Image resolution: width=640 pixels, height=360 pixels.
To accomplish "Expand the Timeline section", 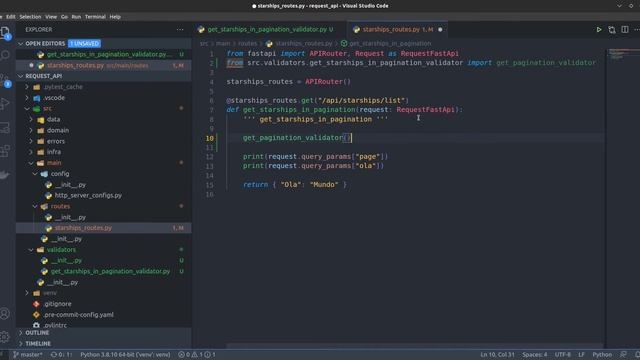I will pyautogui.click(x=38, y=344).
